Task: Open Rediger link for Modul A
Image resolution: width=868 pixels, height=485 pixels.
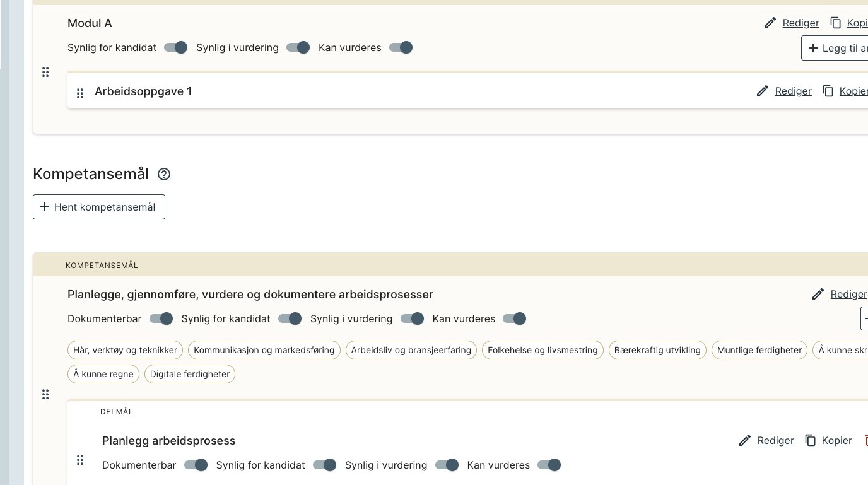Action: pos(801,23)
